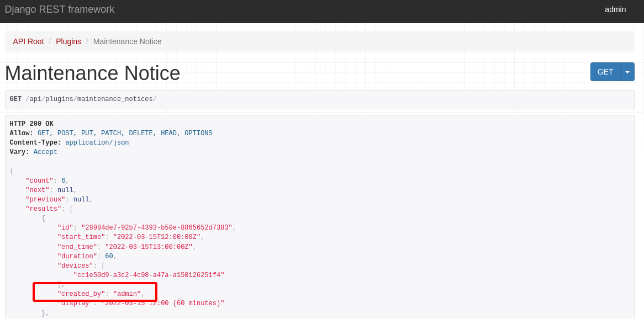Select the Maintenance Notice breadcrumb label
The height and width of the screenshot is (319, 644).
(x=127, y=41)
